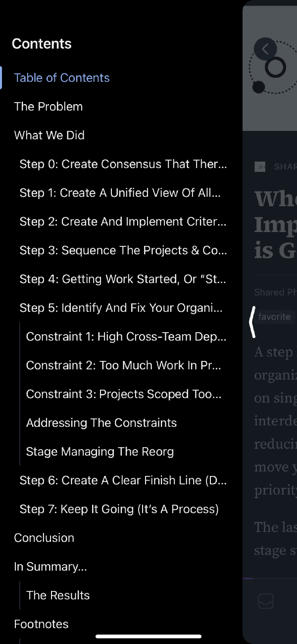Open the inbox icon at bottom right
The width and height of the screenshot is (297, 644).
click(x=265, y=600)
